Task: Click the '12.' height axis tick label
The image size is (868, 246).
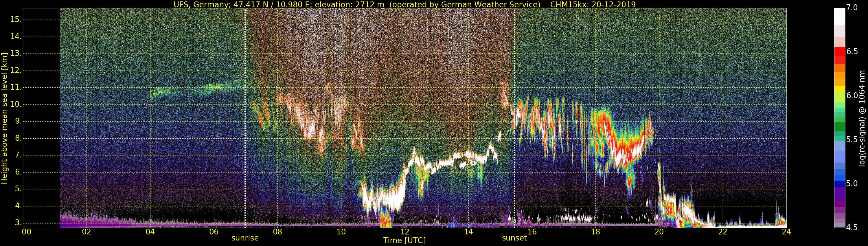Action: click(16, 71)
